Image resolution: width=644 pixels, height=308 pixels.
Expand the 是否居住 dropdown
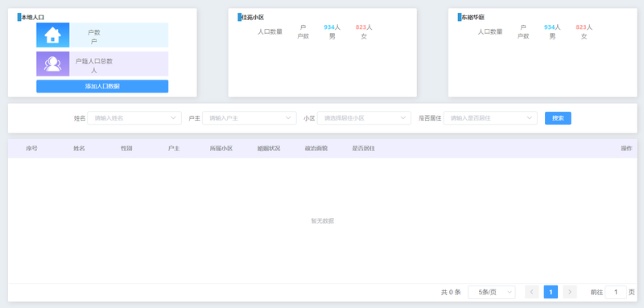(x=490, y=118)
